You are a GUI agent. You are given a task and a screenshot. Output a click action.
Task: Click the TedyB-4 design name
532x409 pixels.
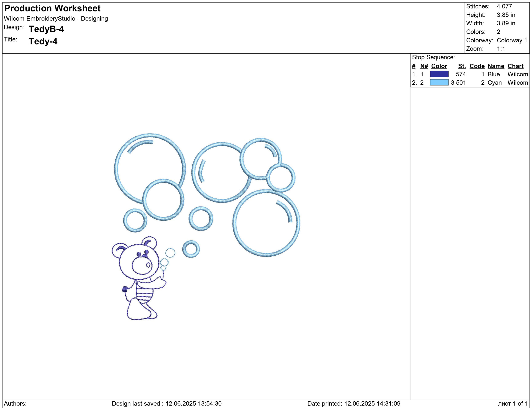tap(46, 29)
